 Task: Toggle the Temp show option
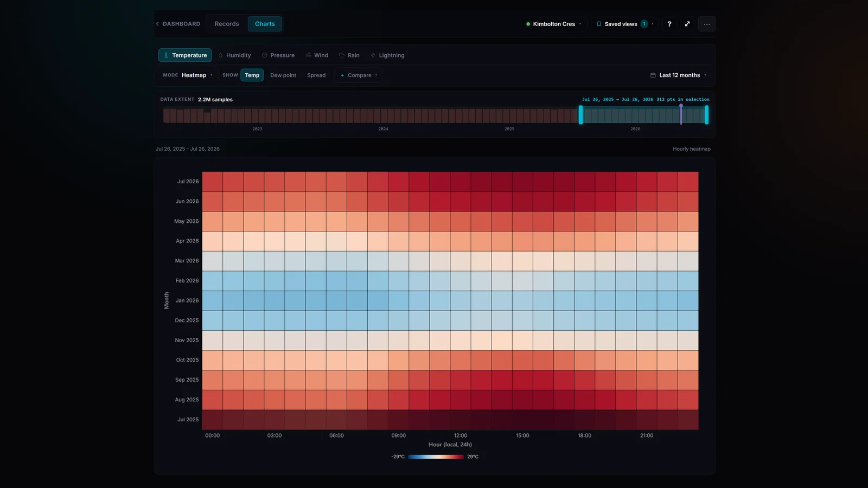(252, 75)
